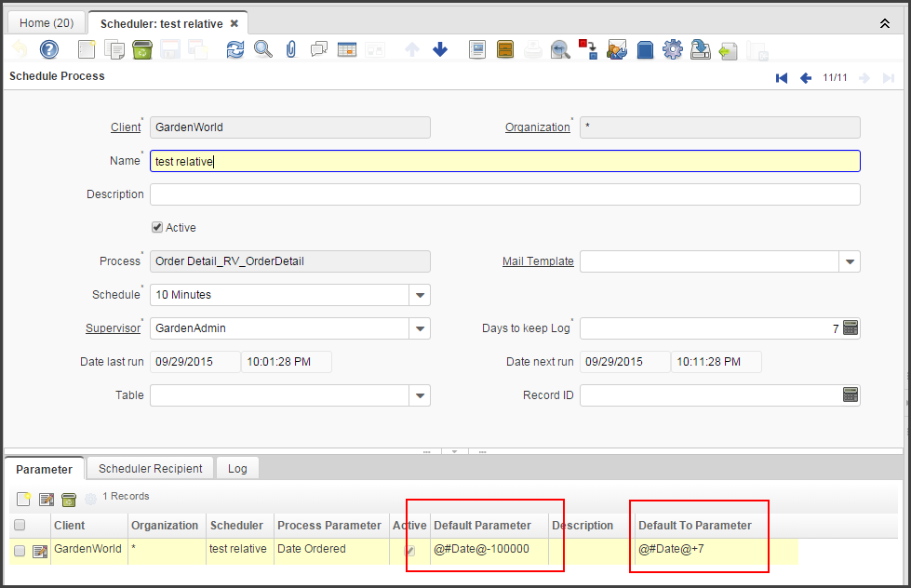Switch to the Scheduler Recipient tab
The image size is (911, 588).
click(x=149, y=468)
